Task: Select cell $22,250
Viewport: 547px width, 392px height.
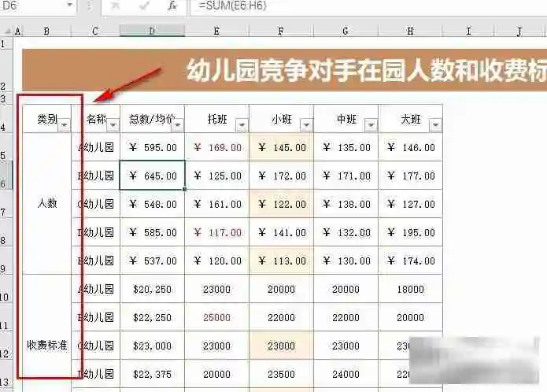Action: [152, 317]
